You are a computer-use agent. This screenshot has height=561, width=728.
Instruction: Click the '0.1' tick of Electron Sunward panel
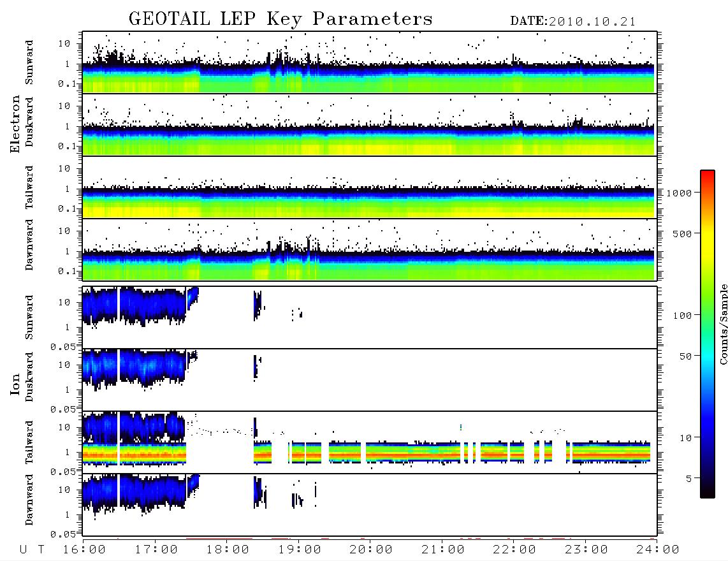click(67, 84)
